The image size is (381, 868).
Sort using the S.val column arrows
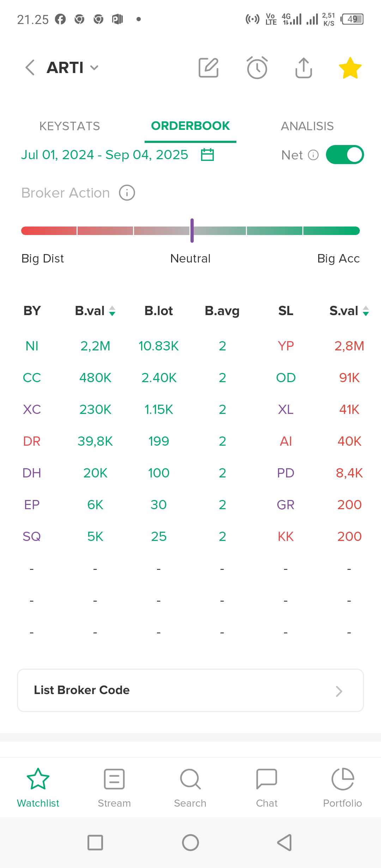(x=366, y=311)
